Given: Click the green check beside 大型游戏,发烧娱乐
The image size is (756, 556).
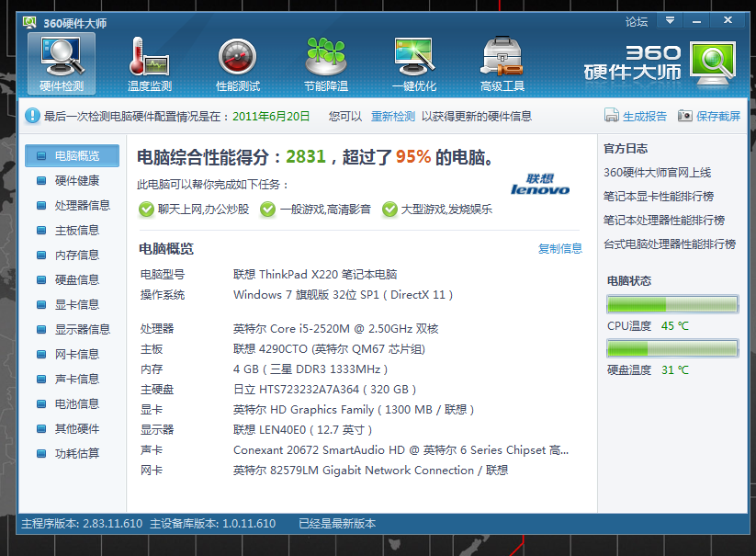Looking at the screenshot, I should [389, 210].
